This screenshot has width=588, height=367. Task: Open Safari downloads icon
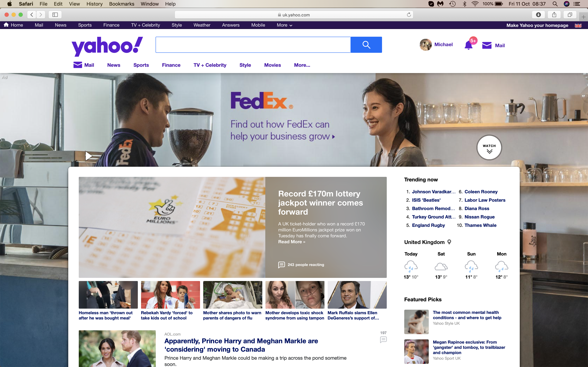tap(538, 15)
